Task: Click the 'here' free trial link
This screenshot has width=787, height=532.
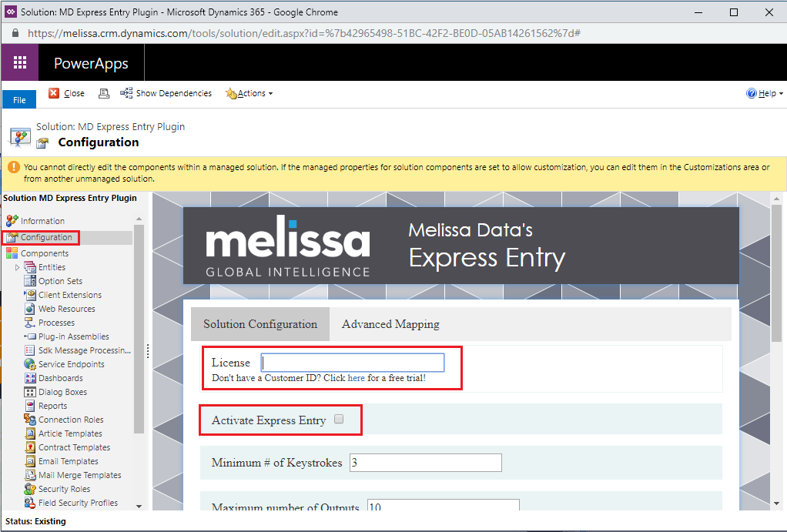Action: coord(356,378)
